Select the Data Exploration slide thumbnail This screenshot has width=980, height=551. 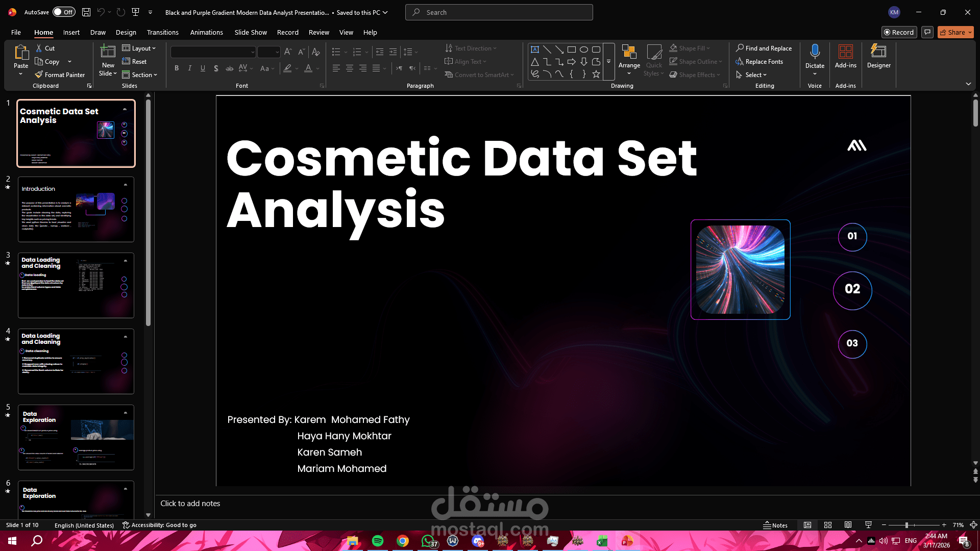(76, 437)
